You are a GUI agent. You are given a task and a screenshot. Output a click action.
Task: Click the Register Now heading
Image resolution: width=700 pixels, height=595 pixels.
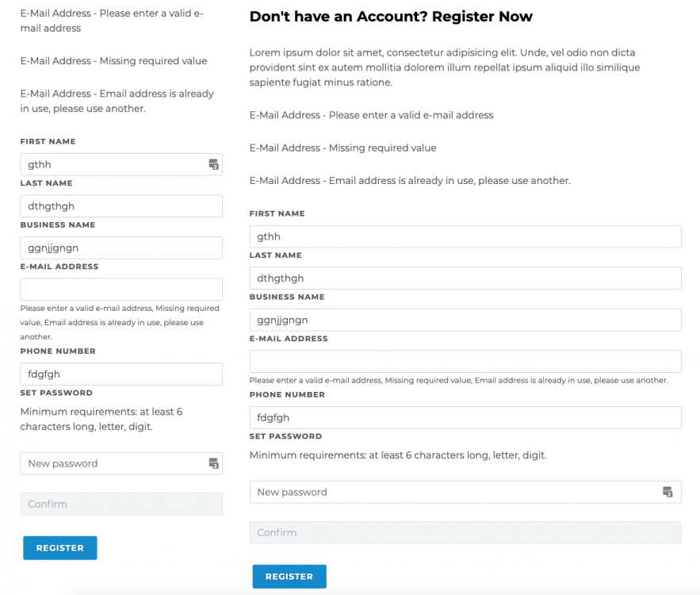392,16
